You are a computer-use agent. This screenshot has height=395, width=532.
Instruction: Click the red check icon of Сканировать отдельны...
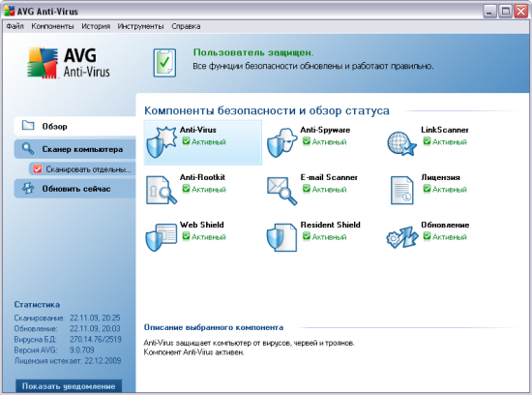coord(38,168)
